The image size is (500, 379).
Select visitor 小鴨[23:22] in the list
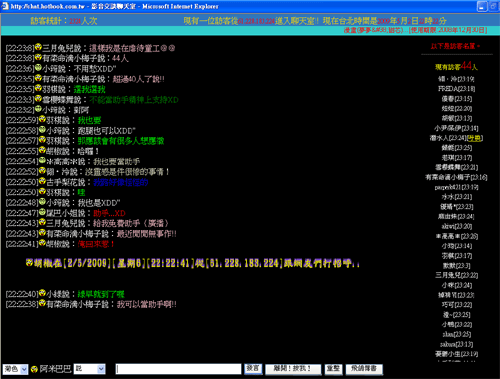(x=457, y=324)
